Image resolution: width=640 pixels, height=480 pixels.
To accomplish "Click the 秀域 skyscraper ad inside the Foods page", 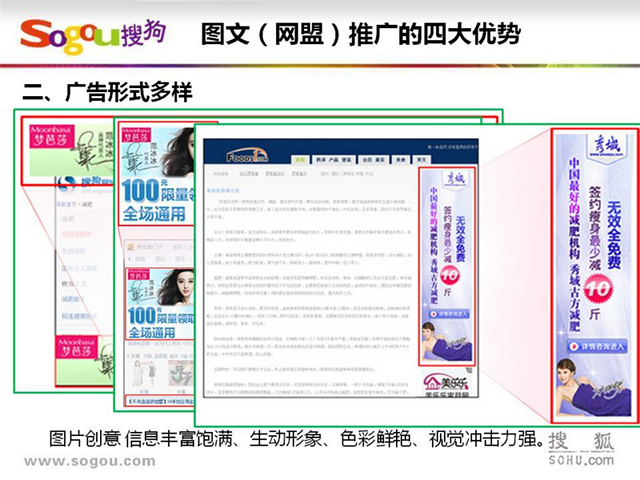I will [447, 266].
